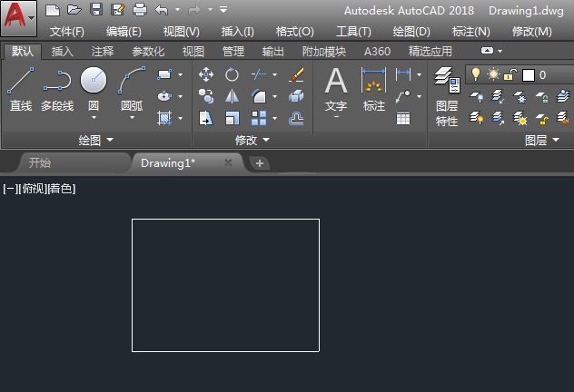This screenshot has height=392, width=574.
Task: Toggle layer 0 lock padlock icon
Action: point(510,75)
